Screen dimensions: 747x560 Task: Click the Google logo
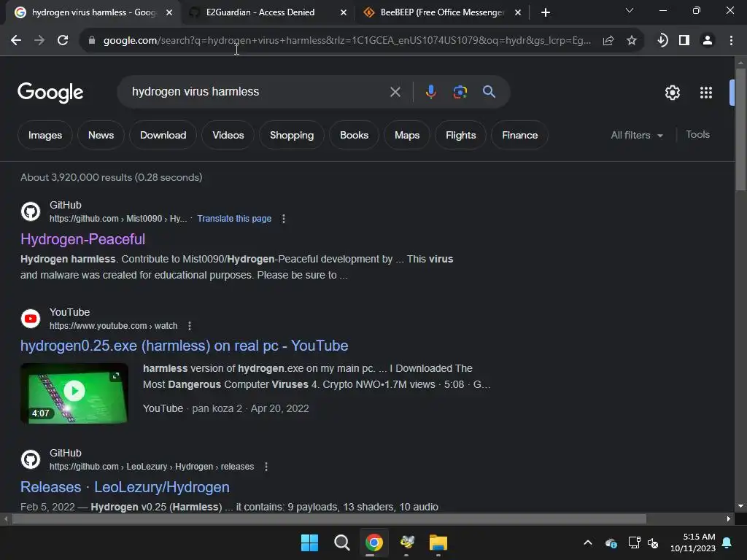[50, 93]
